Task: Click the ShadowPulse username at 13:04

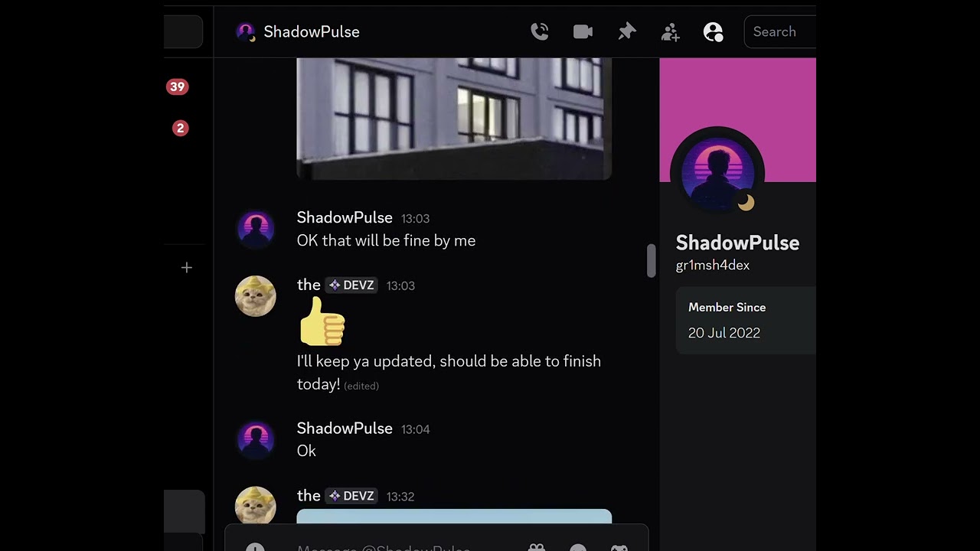Action: coord(345,429)
